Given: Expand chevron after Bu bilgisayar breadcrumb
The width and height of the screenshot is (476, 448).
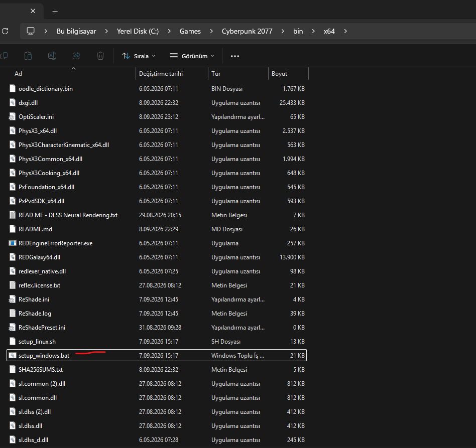Looking at the screenshot, I should [x=106, y=31].
